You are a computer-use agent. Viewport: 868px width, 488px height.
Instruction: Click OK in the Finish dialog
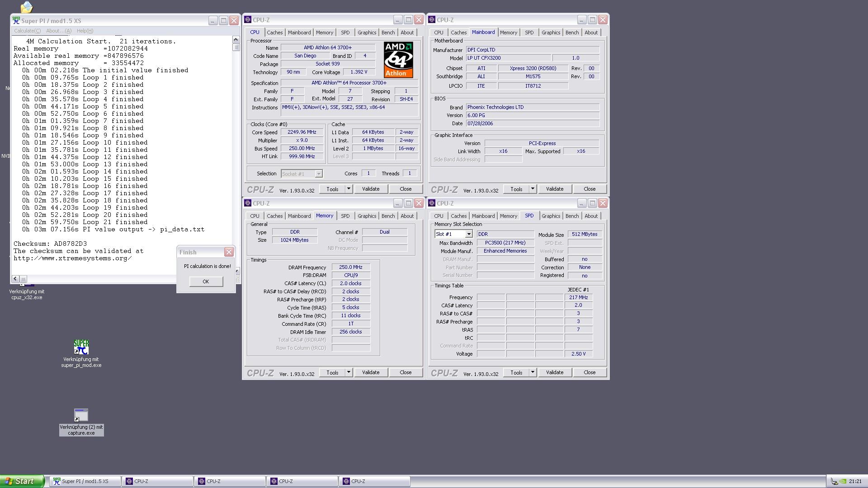click(x=206, y=282)
